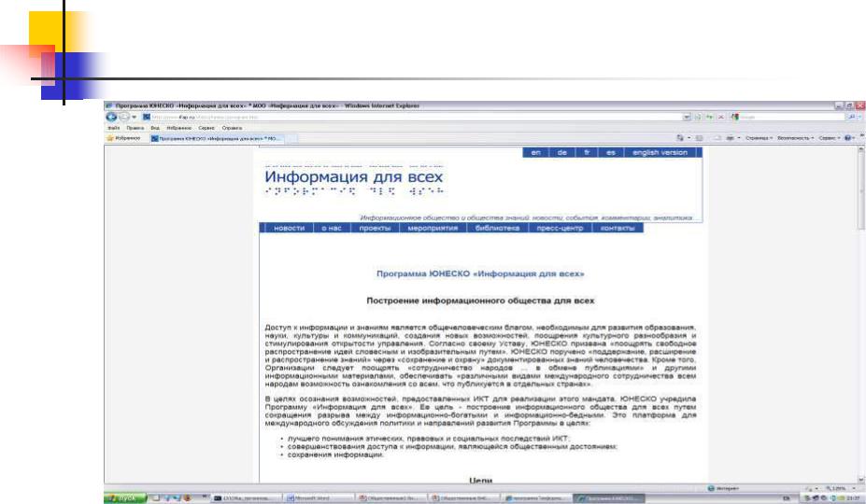Go forward with the browser Forward arrow
The image size is (866, 504).
pyautogui.click(x=124, y=117)
